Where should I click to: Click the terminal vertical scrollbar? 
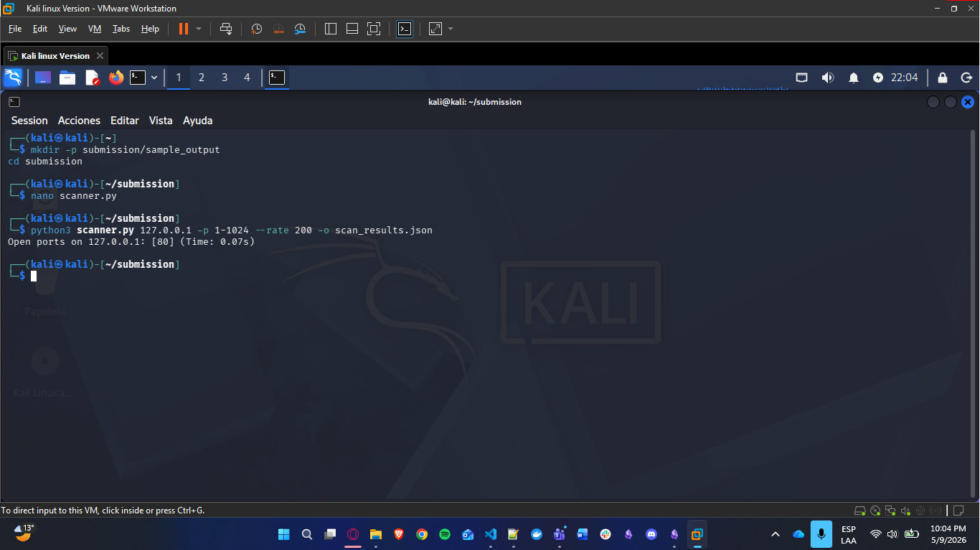973,313
